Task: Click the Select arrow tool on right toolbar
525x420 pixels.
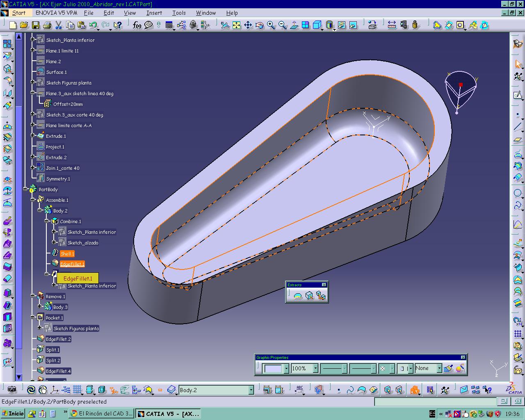Action: click(x=518, y=64)
